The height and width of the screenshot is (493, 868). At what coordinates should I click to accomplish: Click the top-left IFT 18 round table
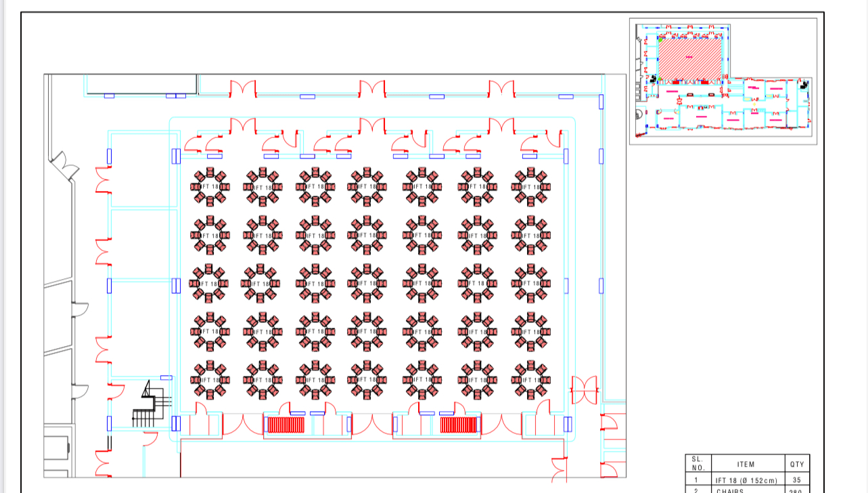tap(210, 186)
